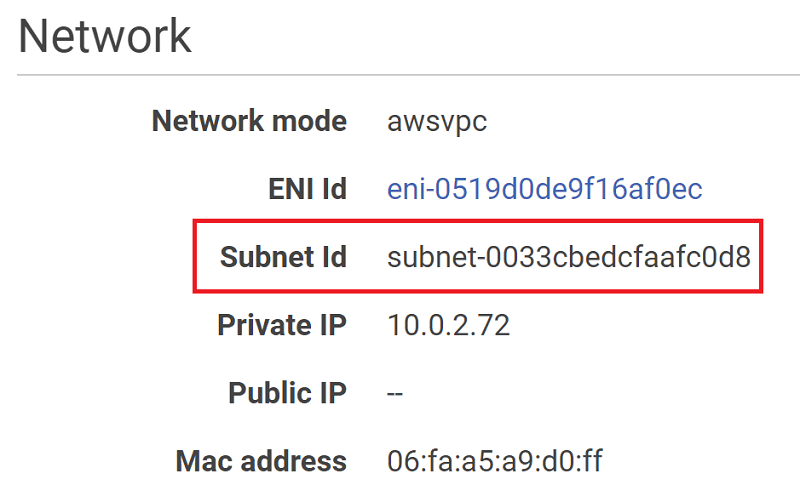
Task: Select the private IP 10.0.2.72
Action: click(448, 325)
